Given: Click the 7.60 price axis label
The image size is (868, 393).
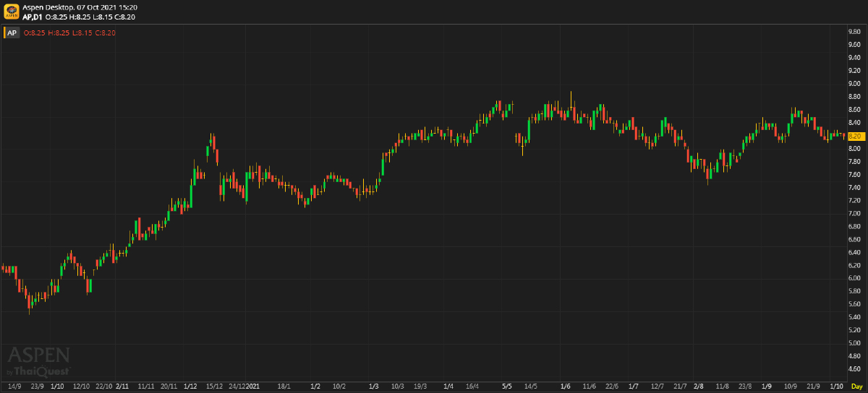Looking at the screenshot, I should (x=854, y=175).
